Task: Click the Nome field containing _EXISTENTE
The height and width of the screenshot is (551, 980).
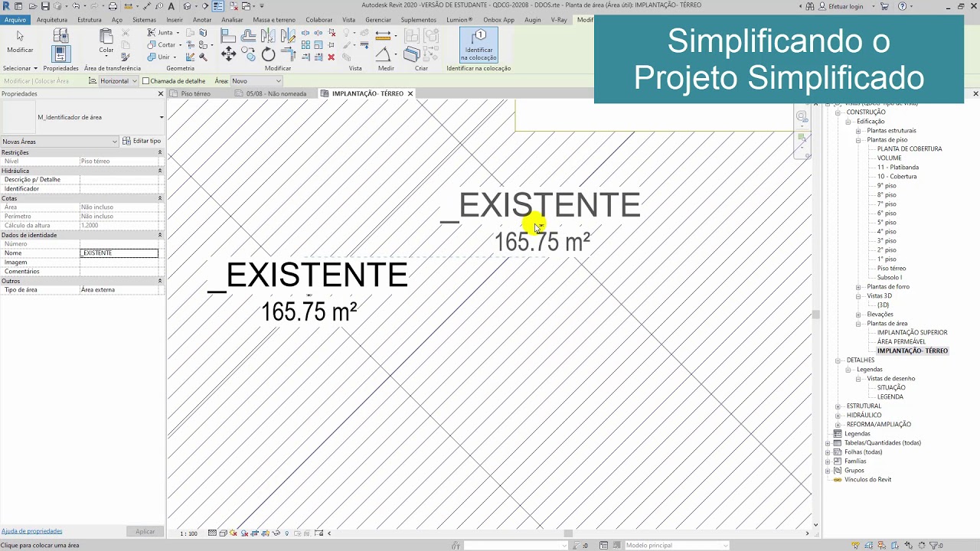Action: pos(119,253)
